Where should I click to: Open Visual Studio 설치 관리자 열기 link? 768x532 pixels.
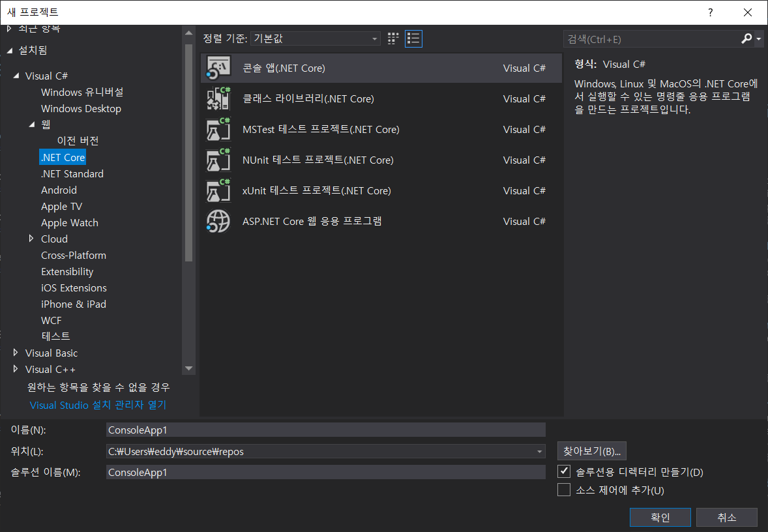98,405
